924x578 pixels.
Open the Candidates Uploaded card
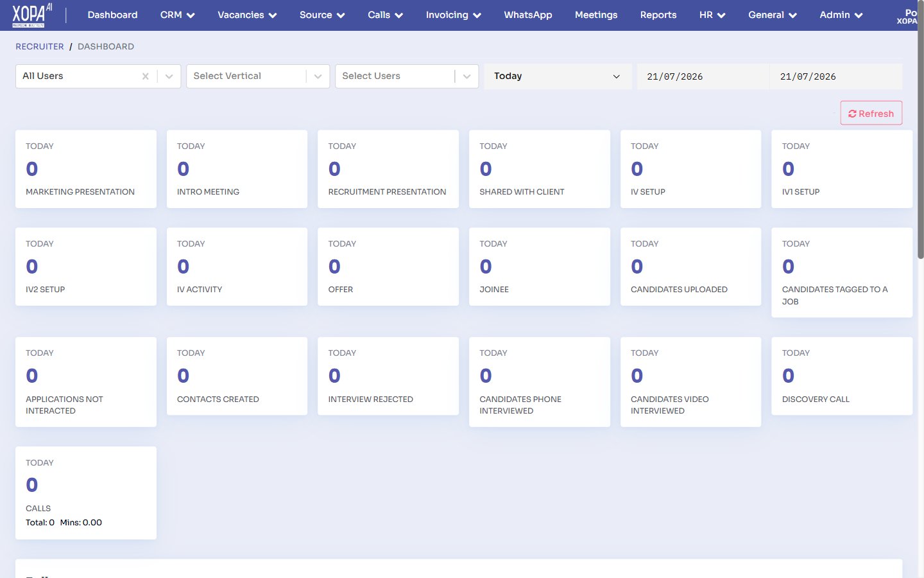pyautogui.click(x=690, y=267)
